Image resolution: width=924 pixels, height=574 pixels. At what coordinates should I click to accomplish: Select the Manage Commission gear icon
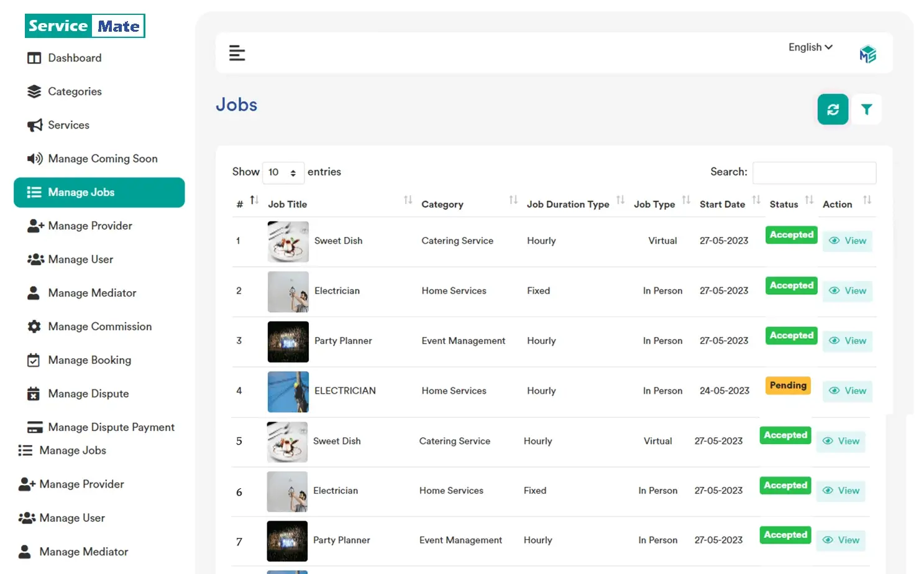(34, 326)
